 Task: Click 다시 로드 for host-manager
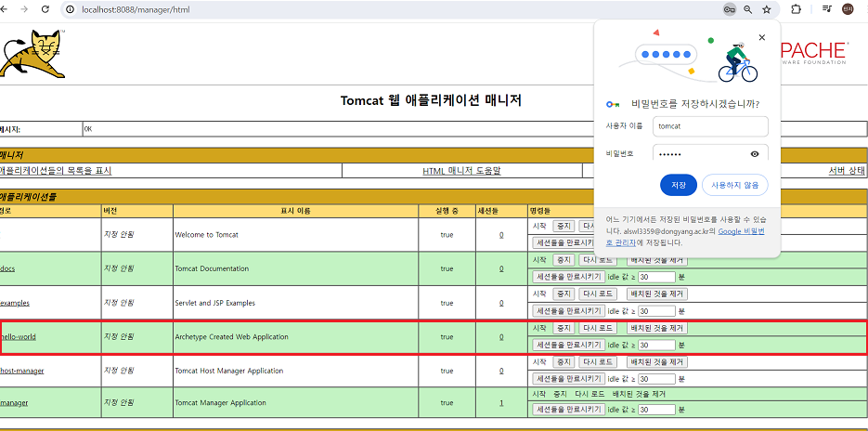598,361
